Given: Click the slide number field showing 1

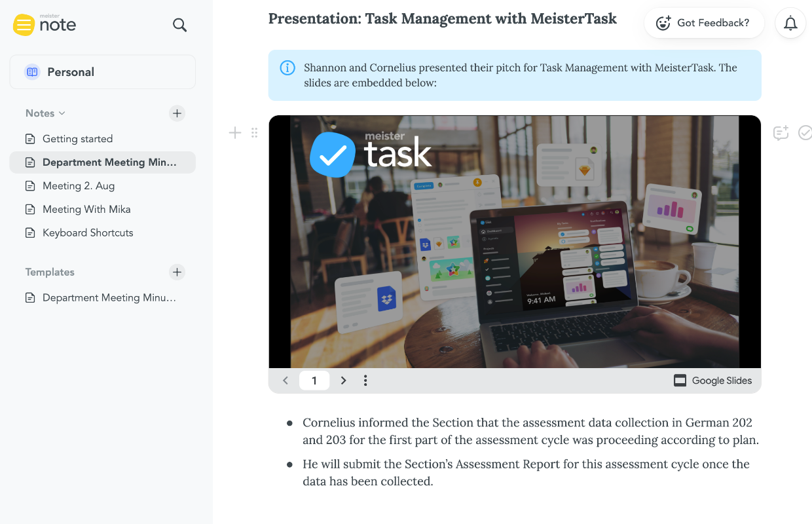Looking at the screenshot, I should (314, 381).
